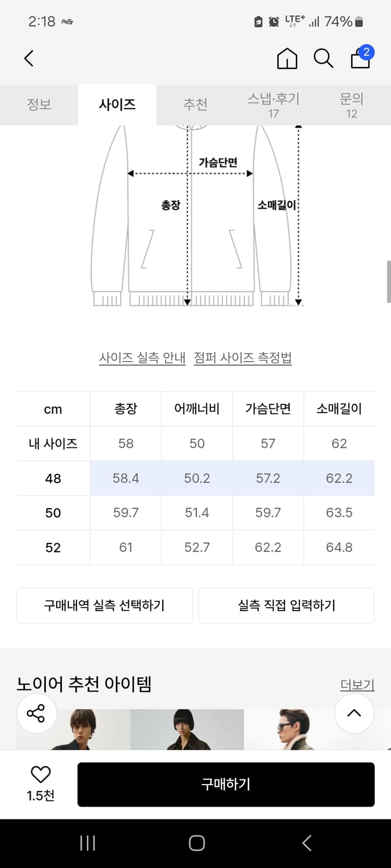Image resolution: width=391 pixels, height=868 pixels.
Task: Open 실측 직접 입력하기 to enter measurements
Action: coord(287,605)
